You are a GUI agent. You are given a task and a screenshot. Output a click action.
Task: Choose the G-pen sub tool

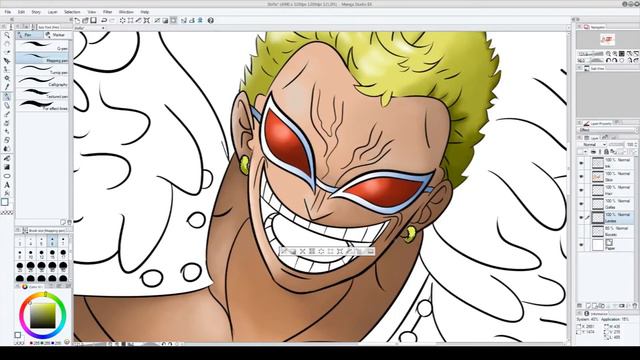tap(42, 46)
